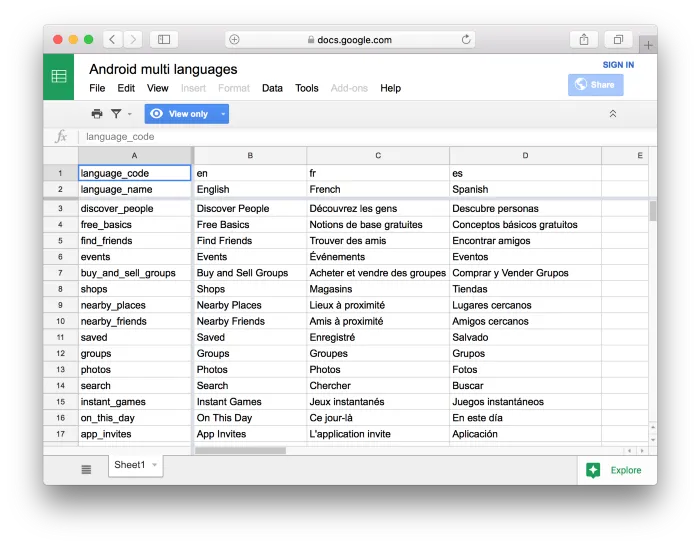Select column D header
The image size is (700, 546).
525,155
